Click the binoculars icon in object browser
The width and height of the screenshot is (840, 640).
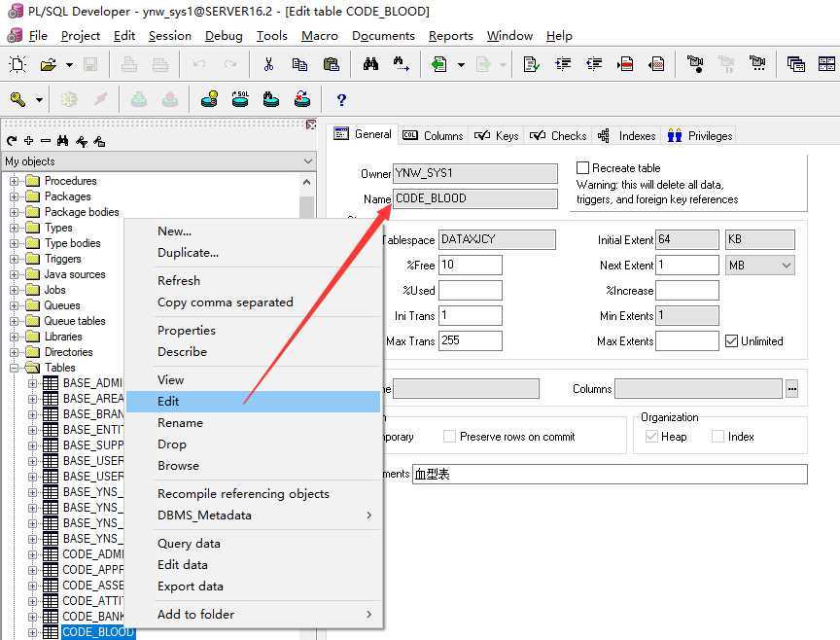pos(62,141)
